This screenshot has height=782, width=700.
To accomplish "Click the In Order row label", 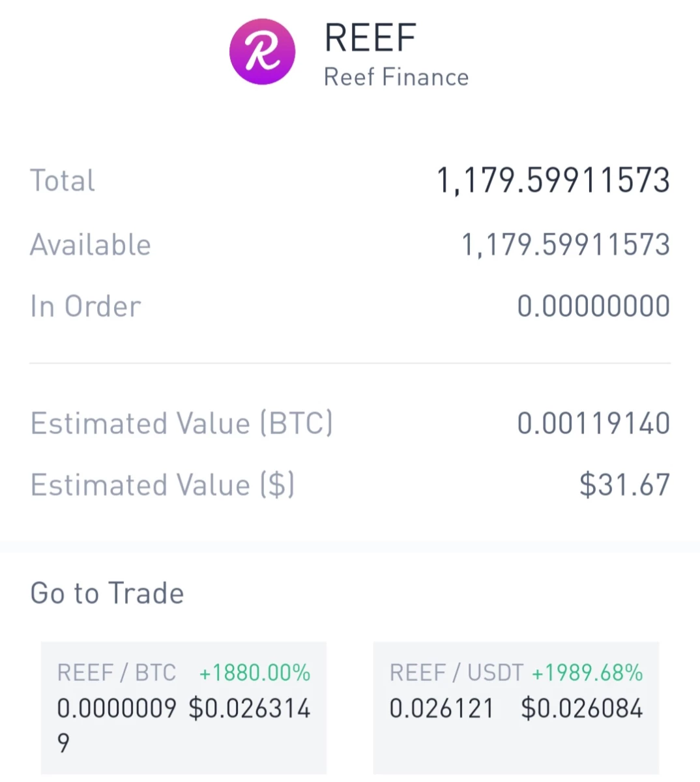I will click(x=85, y=306).
